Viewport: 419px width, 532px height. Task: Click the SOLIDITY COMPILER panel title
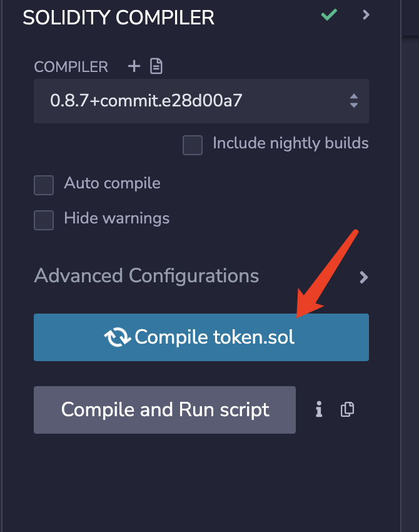coord(118,18)
